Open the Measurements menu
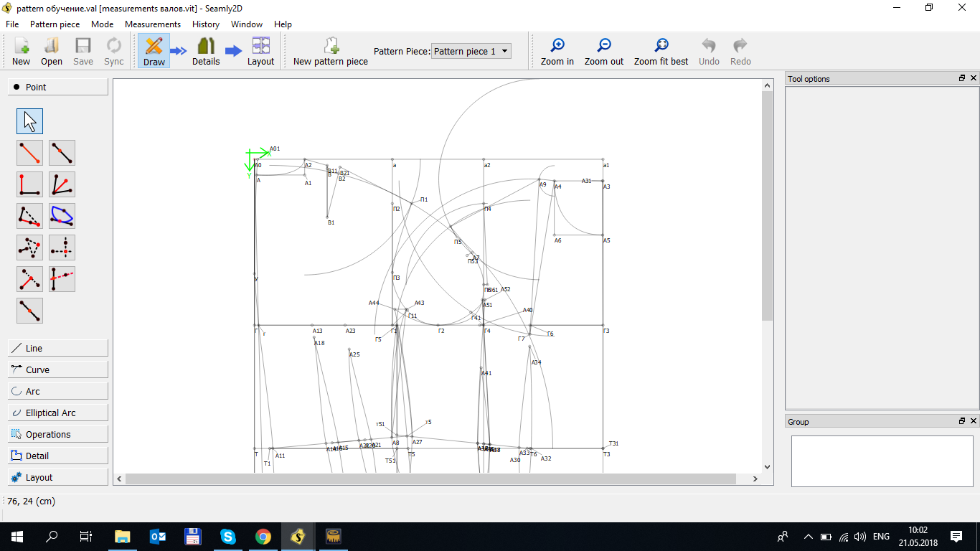This screenshot has width=980, height=551. coord(153,24)
